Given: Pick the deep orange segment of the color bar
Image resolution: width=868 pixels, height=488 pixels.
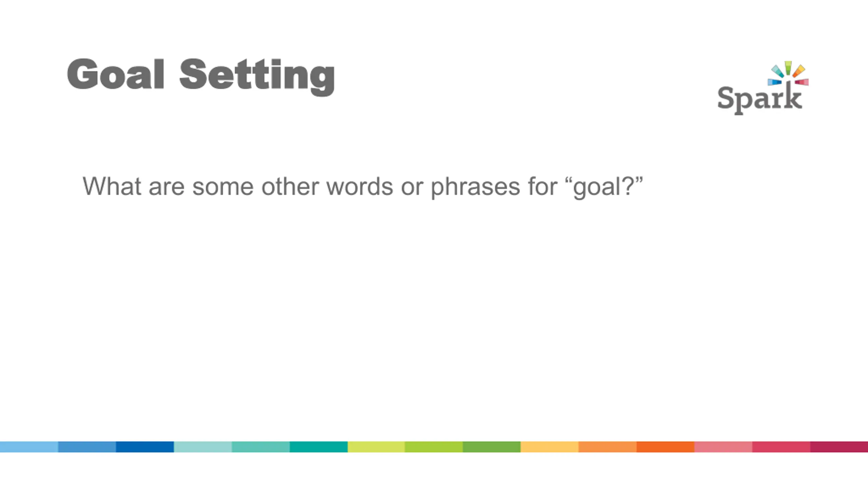Looking at the screenshot, I should pos(665,447).
